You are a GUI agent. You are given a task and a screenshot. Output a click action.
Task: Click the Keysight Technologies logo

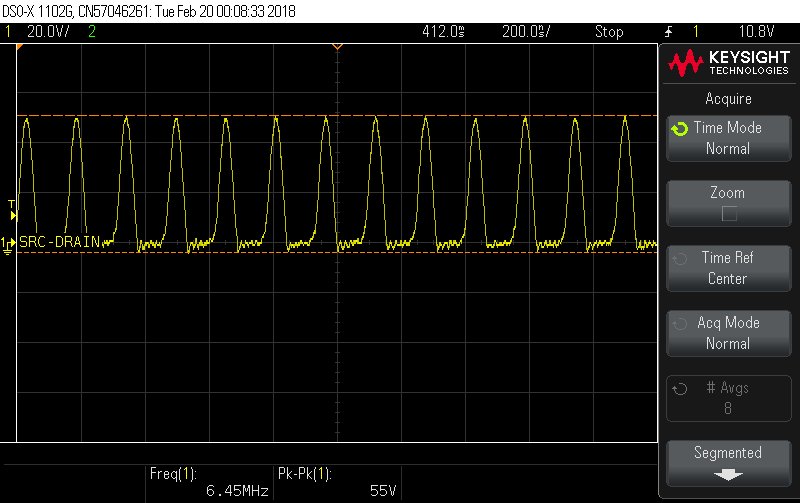point(729,63)
